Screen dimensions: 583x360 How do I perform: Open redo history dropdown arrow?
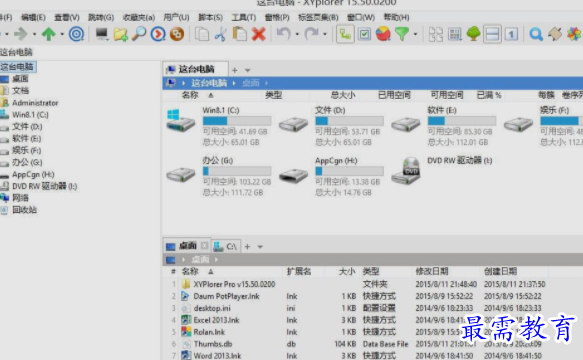pos(325,34)
